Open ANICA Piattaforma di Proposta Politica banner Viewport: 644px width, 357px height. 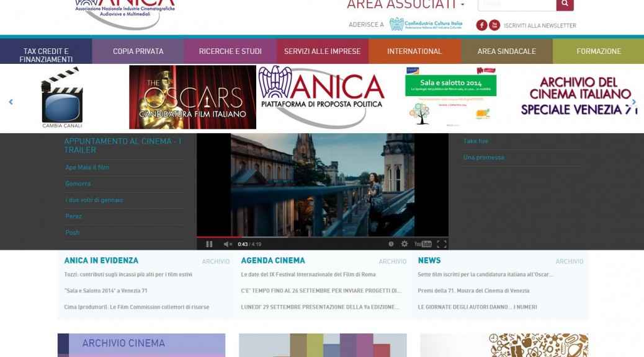tap(321, 97)
